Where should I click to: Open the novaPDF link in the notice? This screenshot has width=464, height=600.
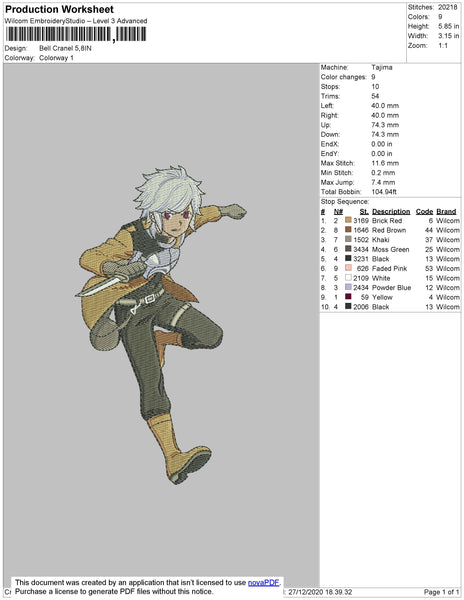coord(264,582)
